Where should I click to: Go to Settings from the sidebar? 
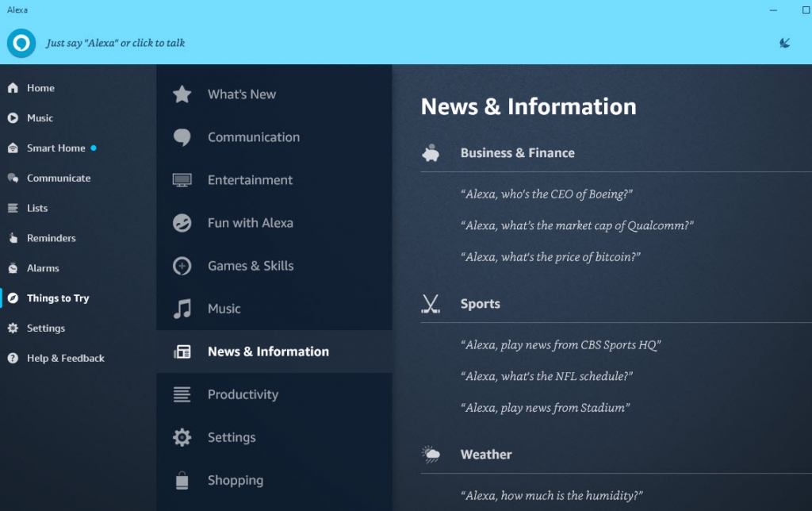(x=46, y=328)
